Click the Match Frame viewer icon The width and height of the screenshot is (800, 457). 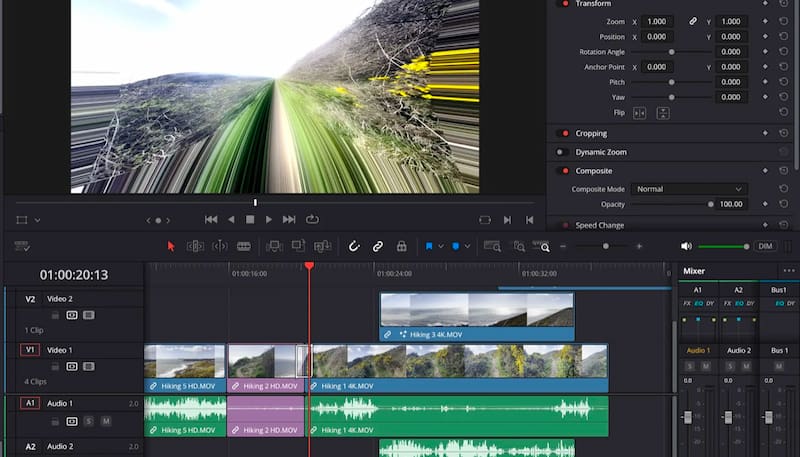point(485,220)
